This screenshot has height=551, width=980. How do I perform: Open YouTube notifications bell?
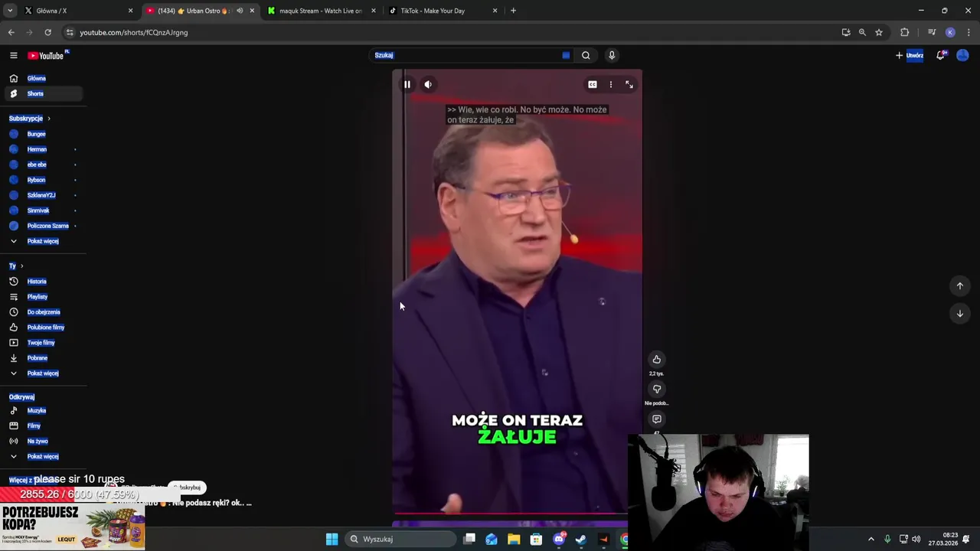[941, 55]
